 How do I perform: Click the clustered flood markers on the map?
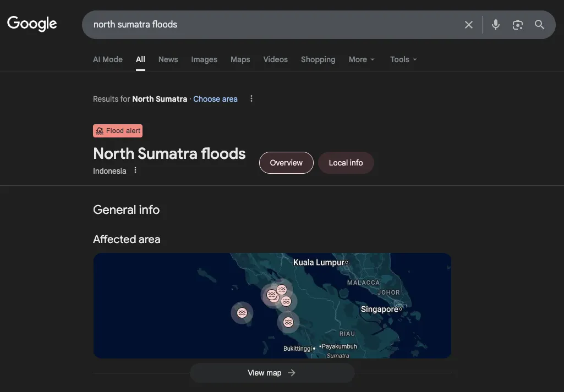[x=278, y=295]
